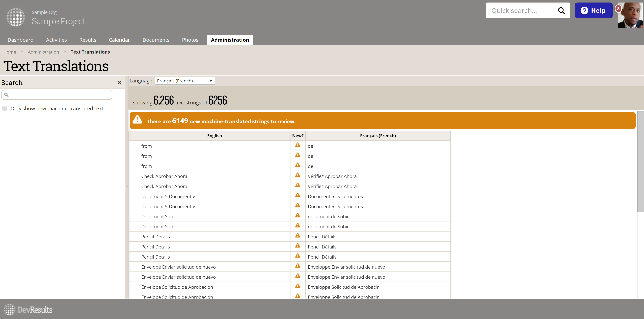Open the Language dropdown (Français)
This screenshot has width=644, height=319.
184,81
